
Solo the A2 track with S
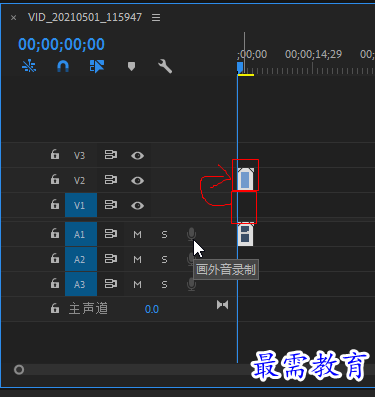(164, 260)
